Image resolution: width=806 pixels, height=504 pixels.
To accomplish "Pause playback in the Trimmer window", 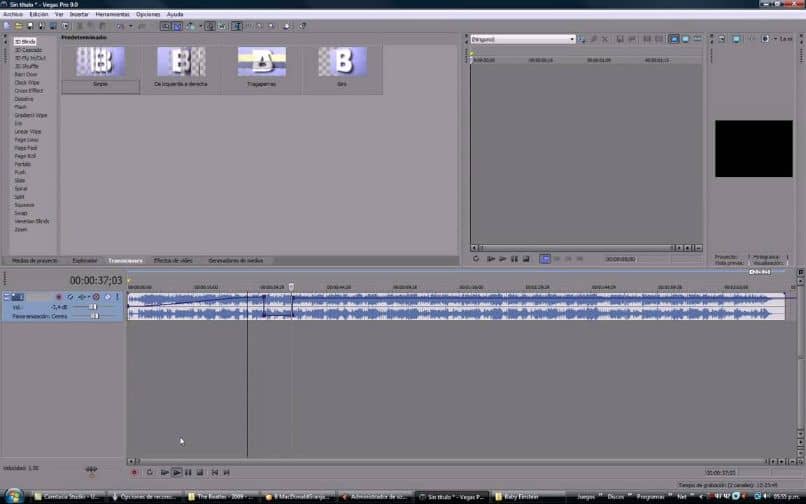I will click(x=514, y=259).
